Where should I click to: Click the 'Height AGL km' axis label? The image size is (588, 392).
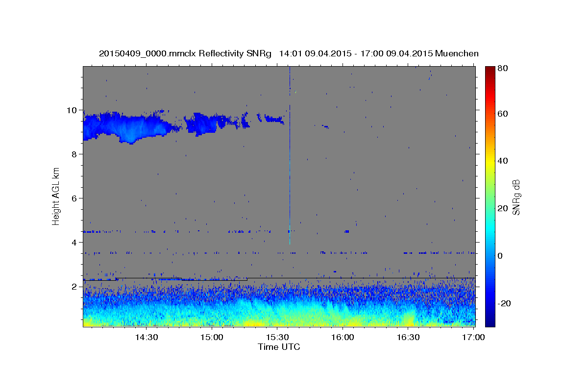56,196
